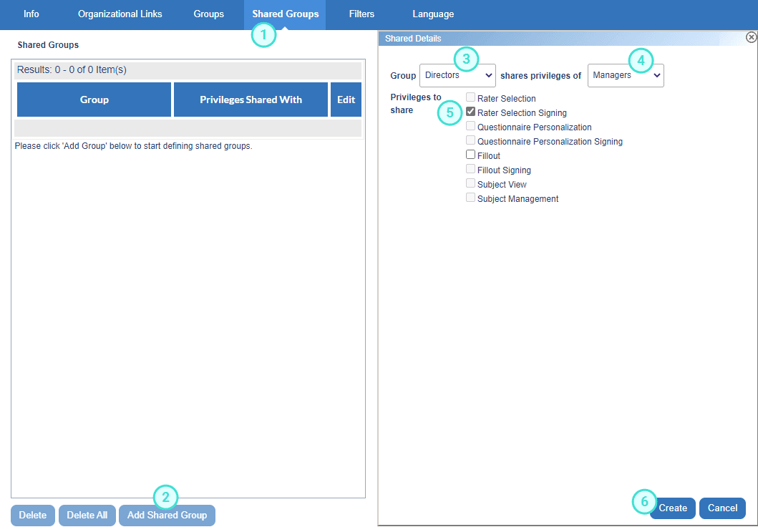The width and height of the screenshot is (758, 532).
Task: Select the Shared Groups tab
Action: point(285,14)
